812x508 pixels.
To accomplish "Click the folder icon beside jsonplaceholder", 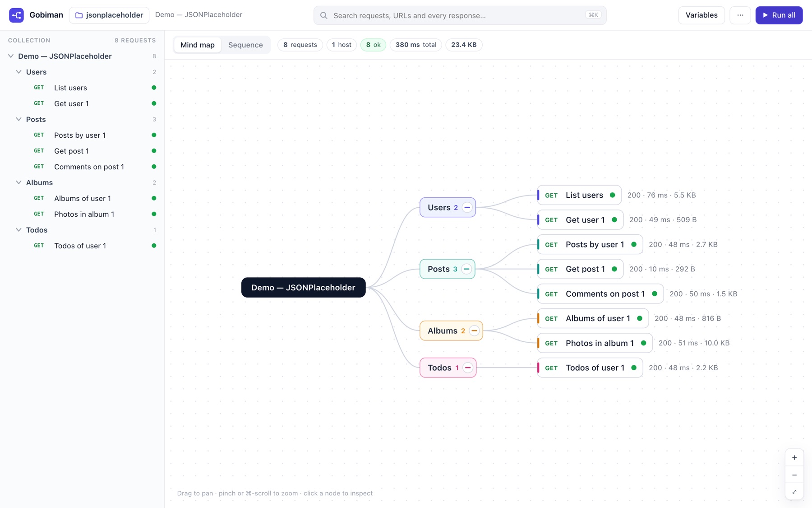I will [x=79, y=15].
